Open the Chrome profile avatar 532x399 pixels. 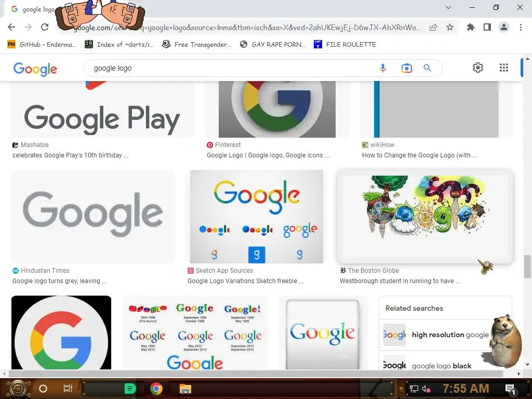[x=504, y=27]
